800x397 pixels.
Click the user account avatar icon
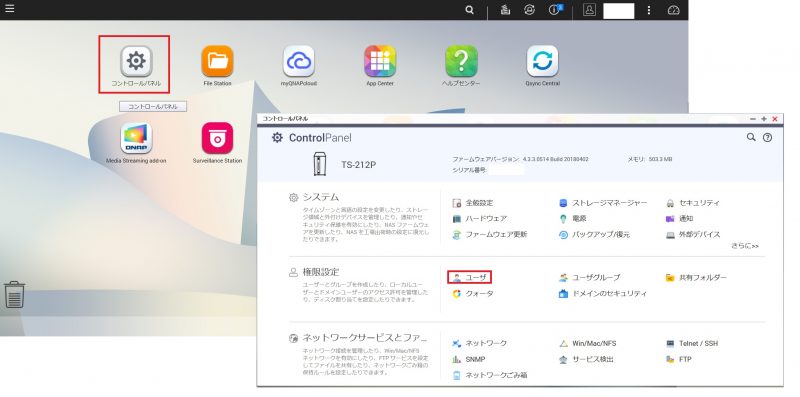click(589, 10)
